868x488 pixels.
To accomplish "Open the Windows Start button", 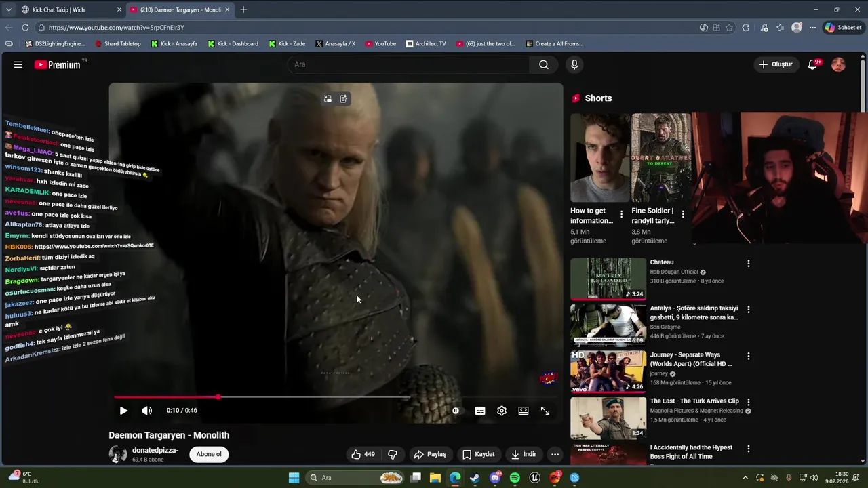I will [x=294, y=478].
